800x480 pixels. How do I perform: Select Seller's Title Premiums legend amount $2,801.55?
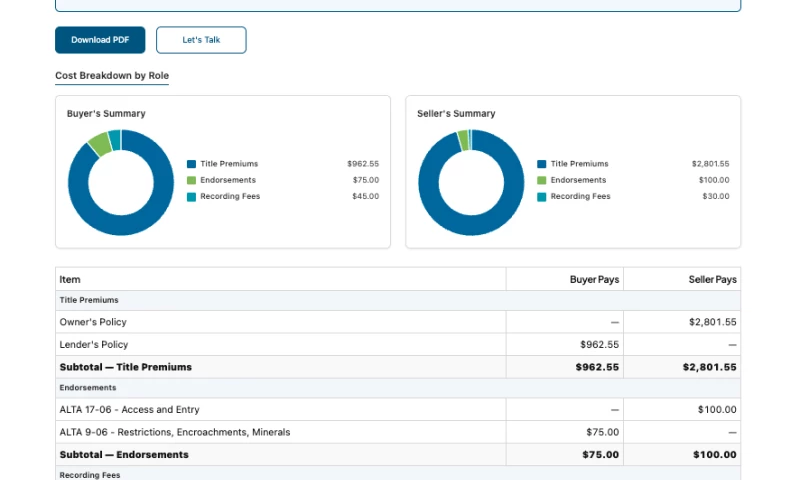point(710,164)
